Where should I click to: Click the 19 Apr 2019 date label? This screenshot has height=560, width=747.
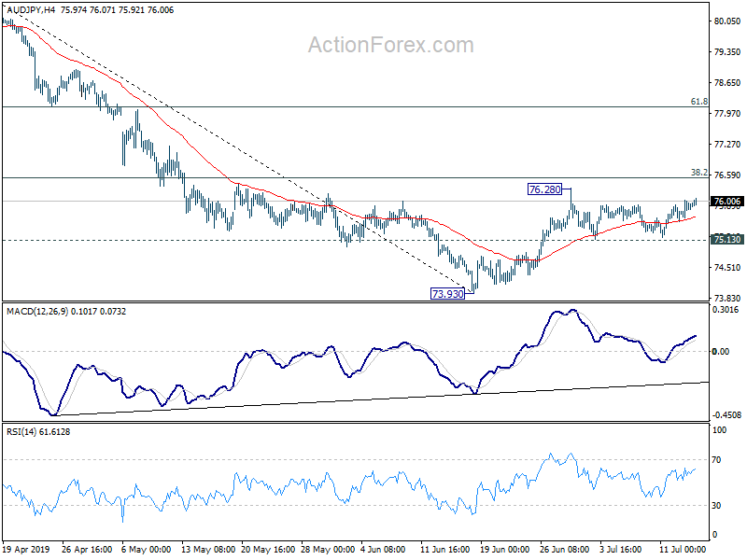(x=26, y=550)
